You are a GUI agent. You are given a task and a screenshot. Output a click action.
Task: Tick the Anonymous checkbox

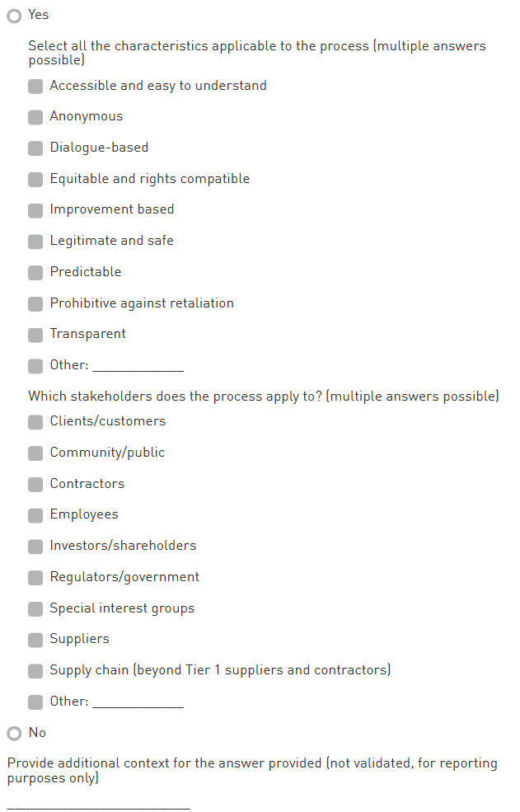pos(35,117)
